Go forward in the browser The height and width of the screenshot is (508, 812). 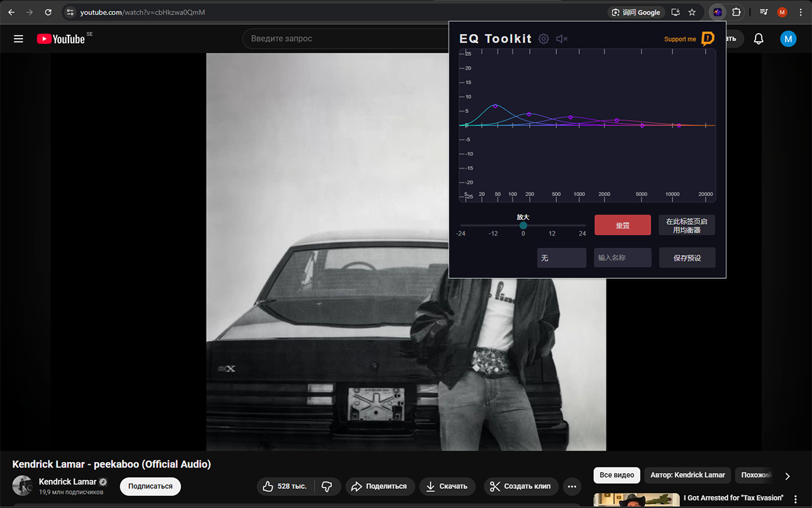click(x=30, y=12)
